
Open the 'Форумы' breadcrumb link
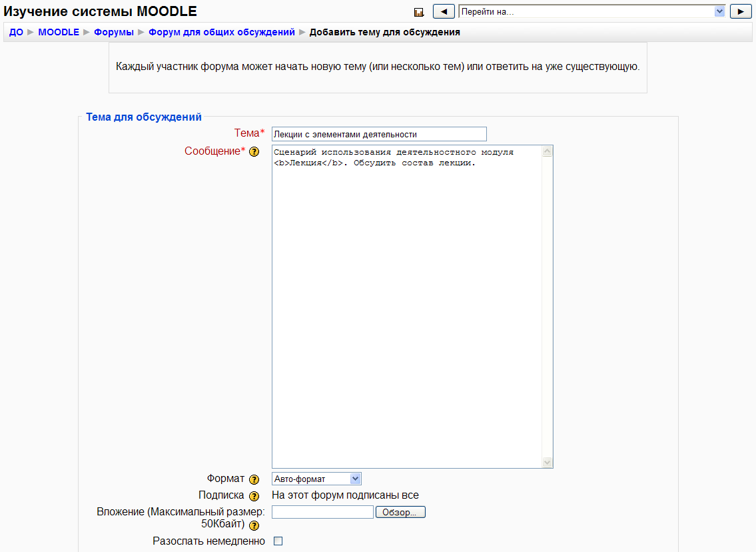114,32
